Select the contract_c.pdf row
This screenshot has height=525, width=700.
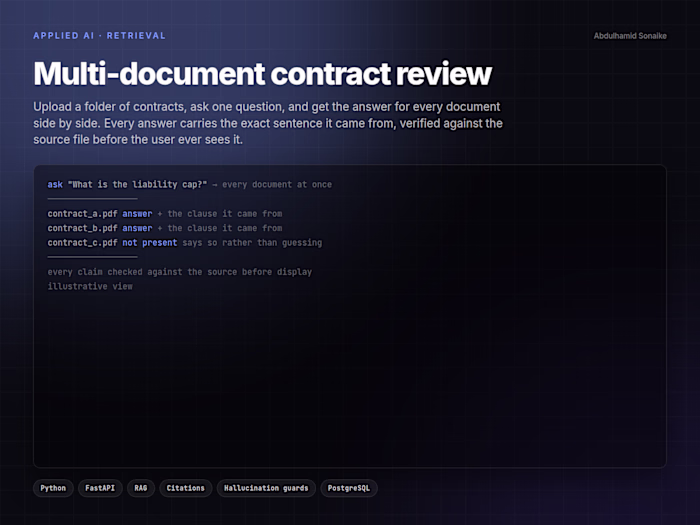tap(184, 243)
